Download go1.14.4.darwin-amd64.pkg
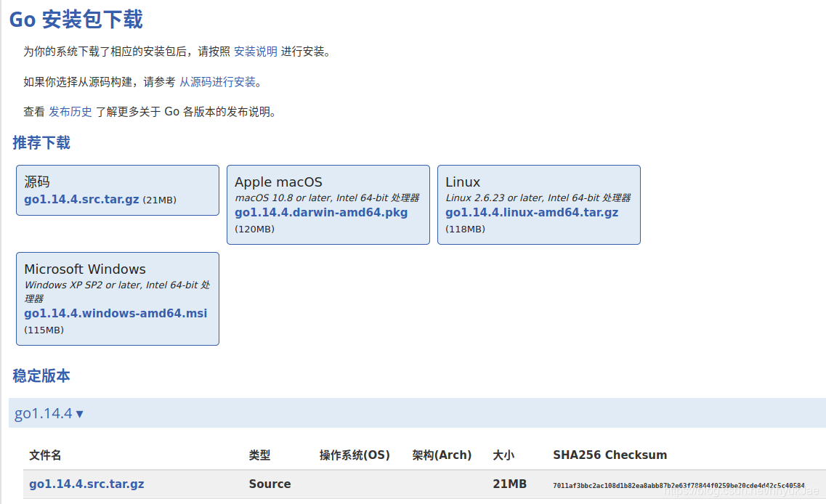This screenshot has width=826, height=504. pos(321,213)
